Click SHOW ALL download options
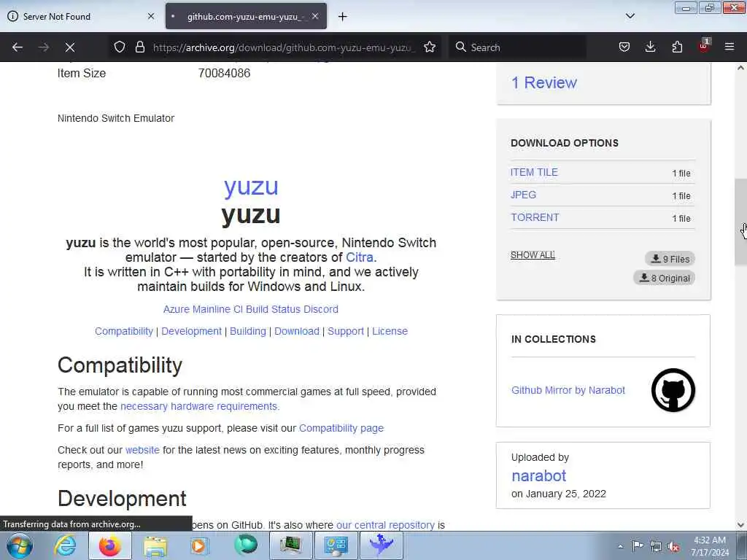The width and height of the screenshot is (747, 560). pyautogui.click(x=533, y=255)
